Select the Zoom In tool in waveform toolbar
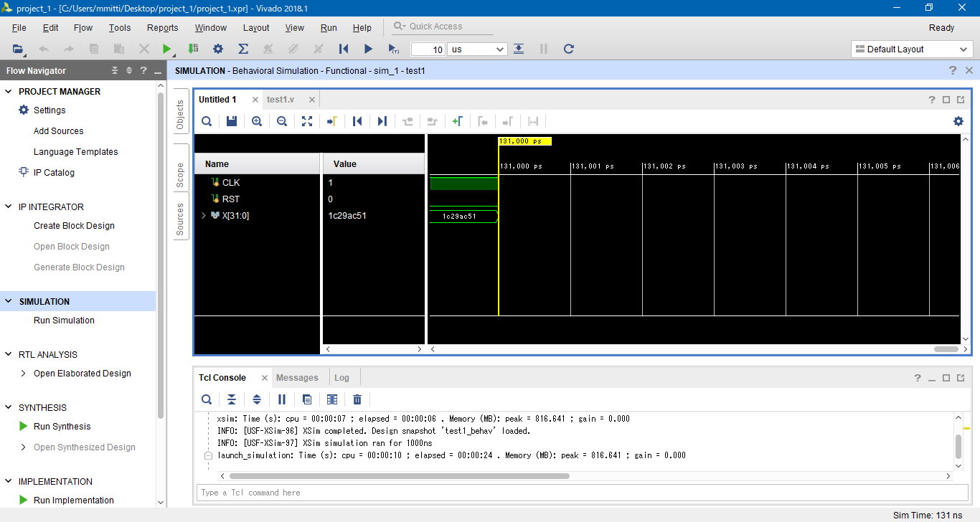The width and height of the screenshot is (980, 522). 257,121
